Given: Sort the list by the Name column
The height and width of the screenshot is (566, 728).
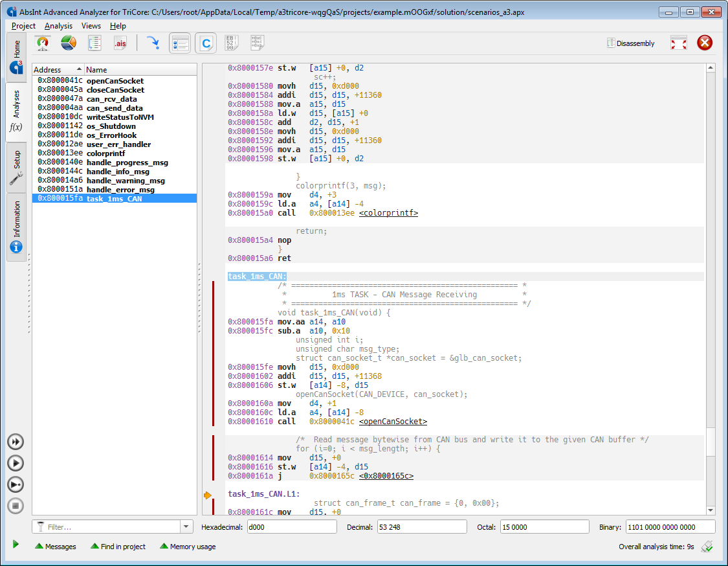Looking at the screenshot, I should [140, 70].
